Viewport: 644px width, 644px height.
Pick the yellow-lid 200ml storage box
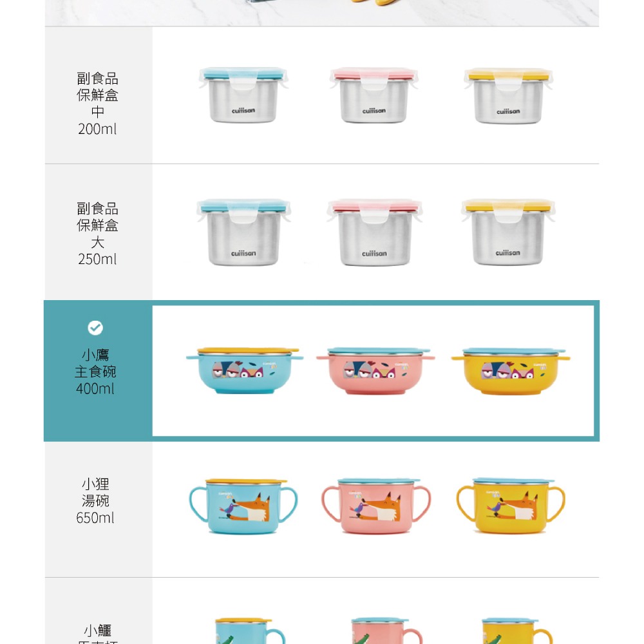click(508, 96)
